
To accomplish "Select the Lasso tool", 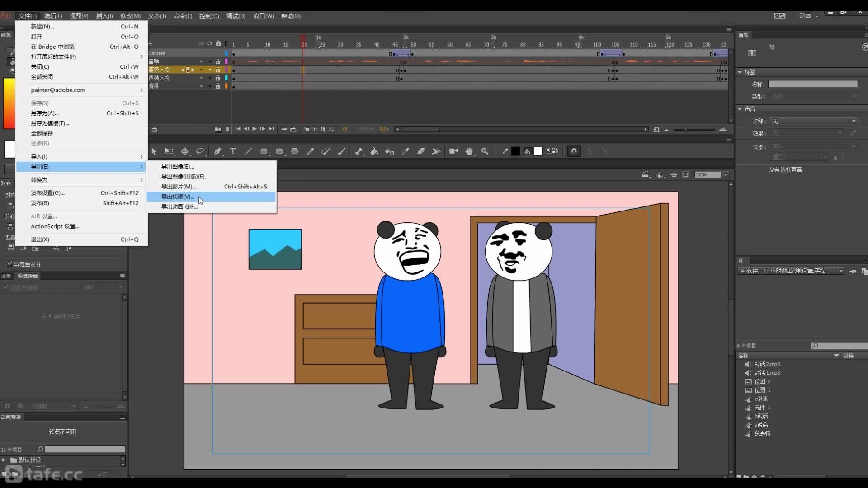I will (x=200, y=151).
